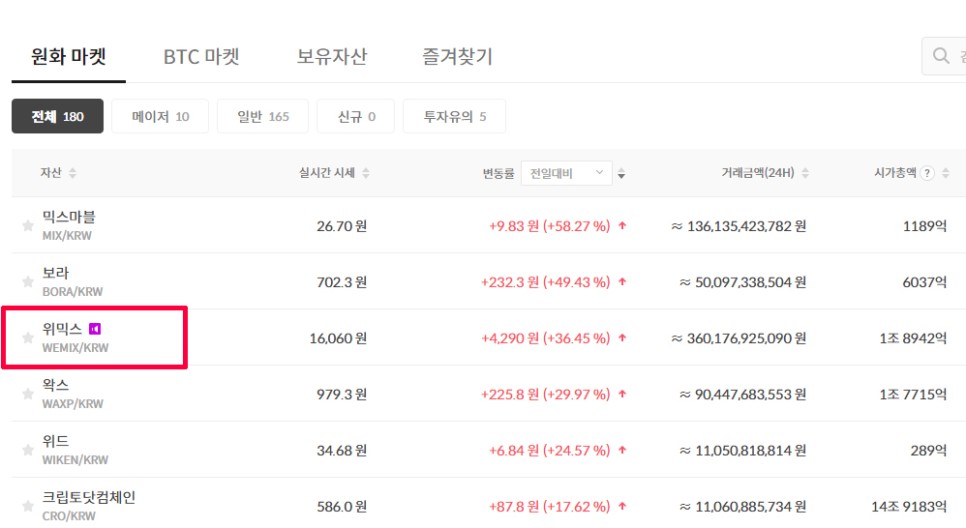Click the 979.3 원 price
The image size is (966, 528).
[x=342, y=394]
